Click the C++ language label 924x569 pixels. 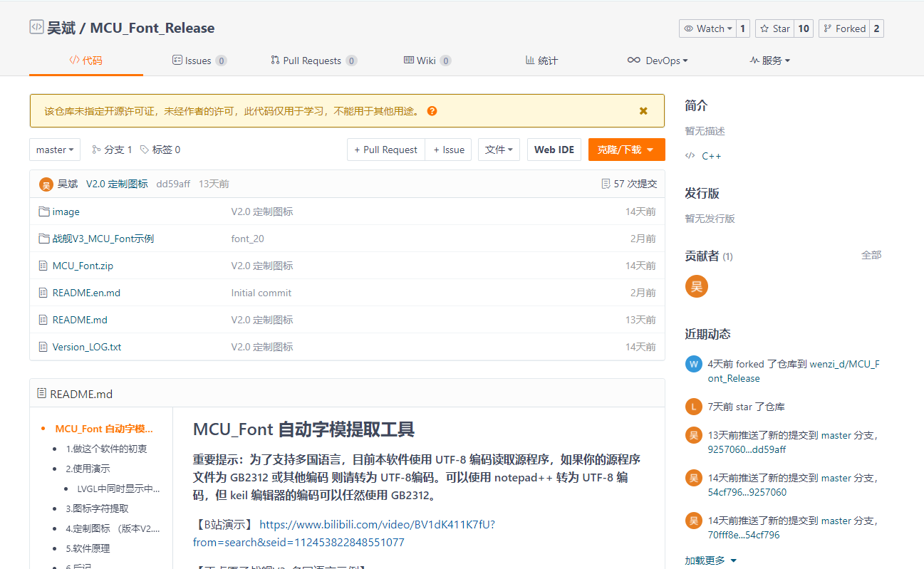coord(712,156)
